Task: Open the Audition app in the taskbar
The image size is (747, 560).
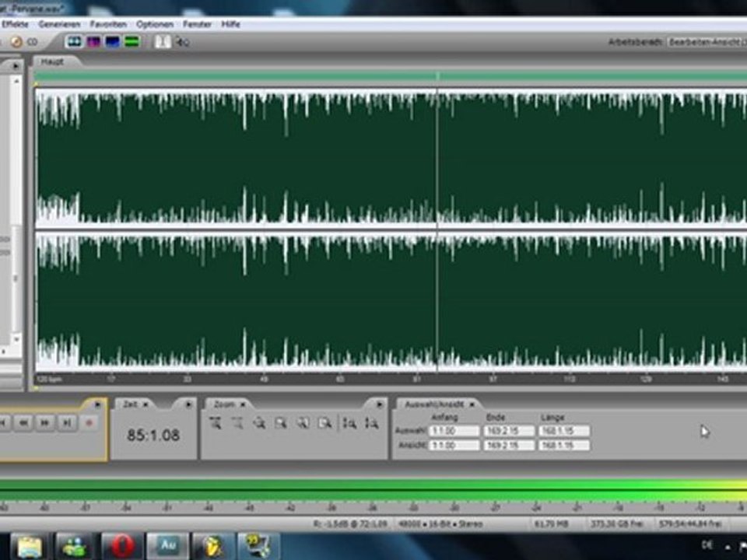Action: 168,544
